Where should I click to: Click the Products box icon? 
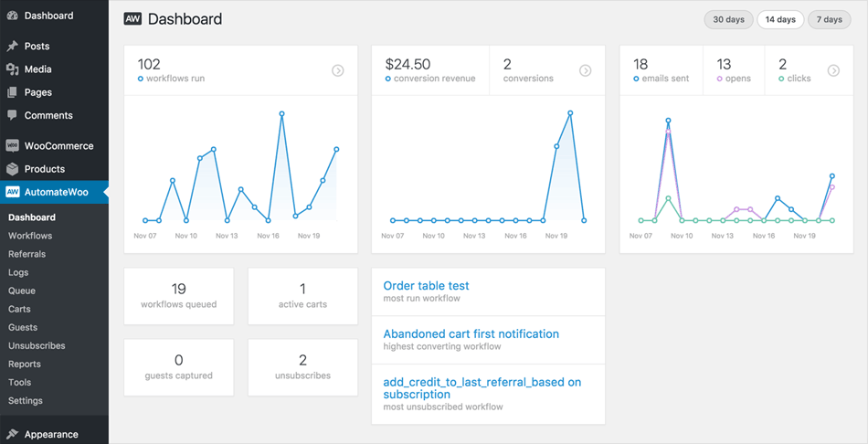pyautogui.click(x=12, y=169)
